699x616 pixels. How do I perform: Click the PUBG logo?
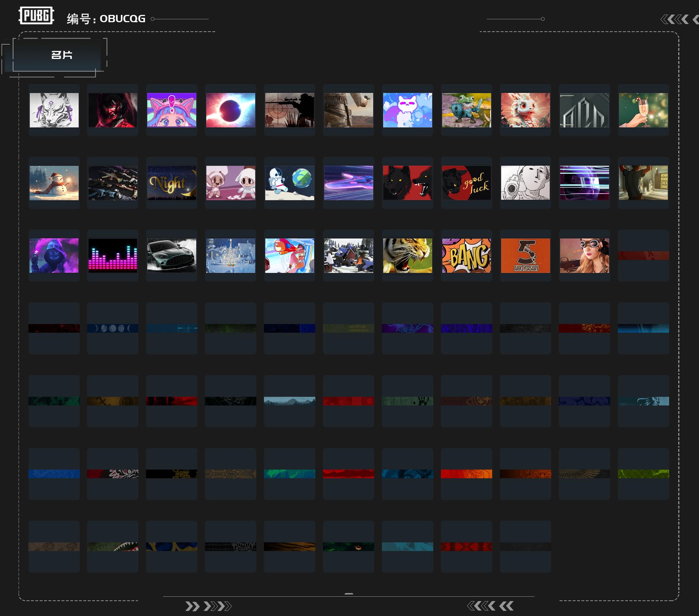click(36, 16)
